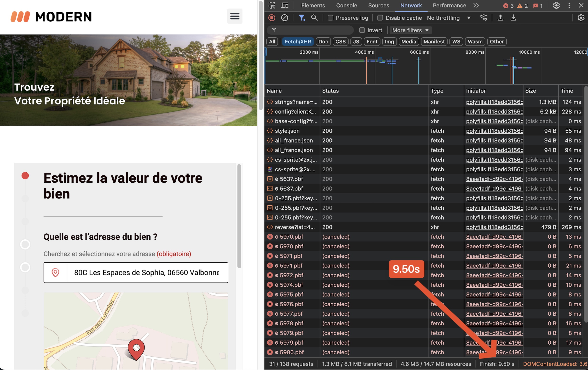This screenshot has height=370, width=588.
Task: Close the DevTools panel
Action: point(581,5)
